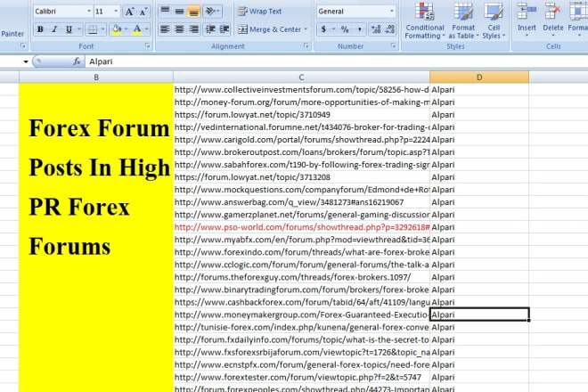This screenshot has width=588, height=392.
Task: Select column D header
Action: click(x=479, y=78)
